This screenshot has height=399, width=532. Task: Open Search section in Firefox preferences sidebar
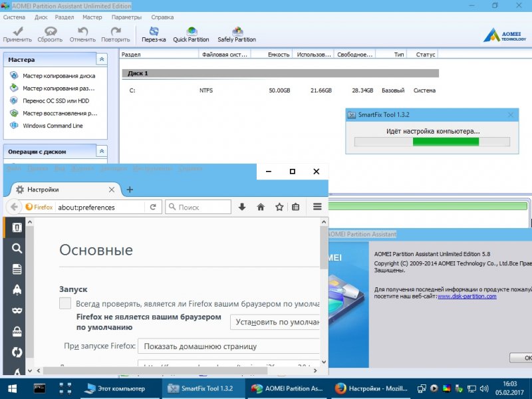17,248
